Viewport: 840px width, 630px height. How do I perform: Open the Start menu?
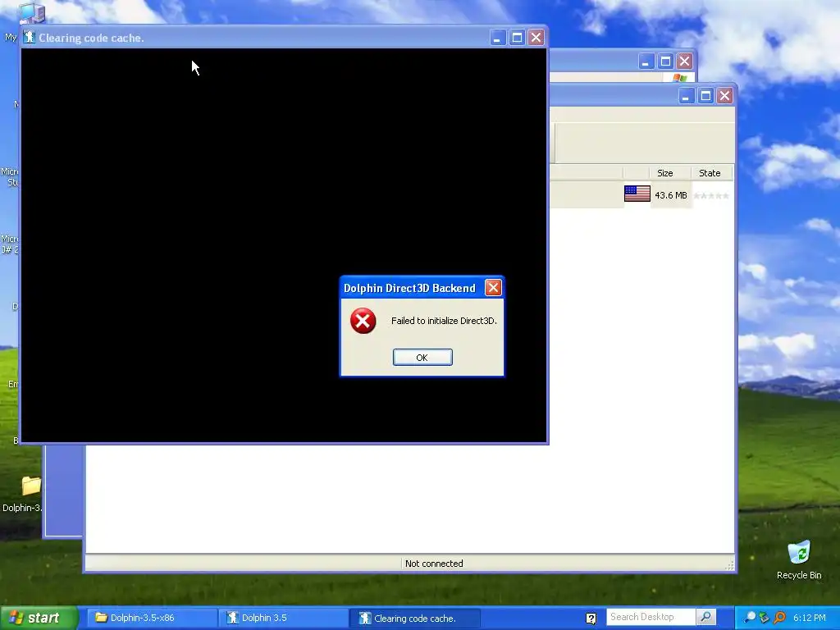(39, 618)
